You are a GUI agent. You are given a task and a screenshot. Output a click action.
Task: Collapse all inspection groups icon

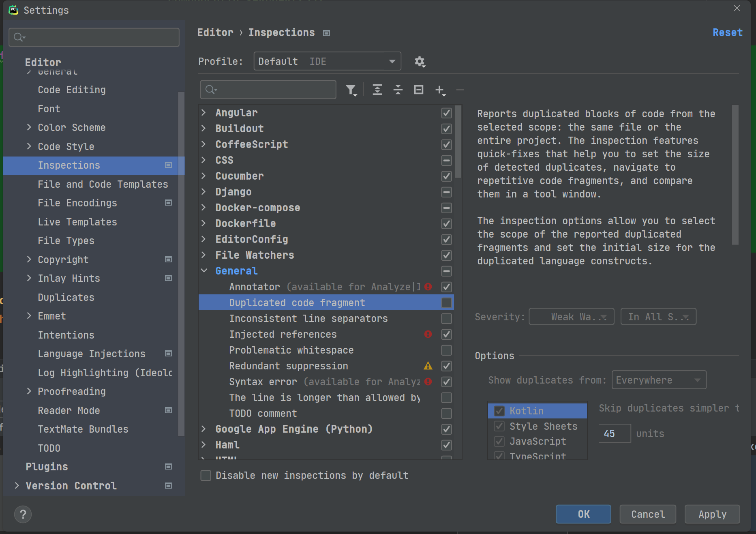[x=398, y=90]
